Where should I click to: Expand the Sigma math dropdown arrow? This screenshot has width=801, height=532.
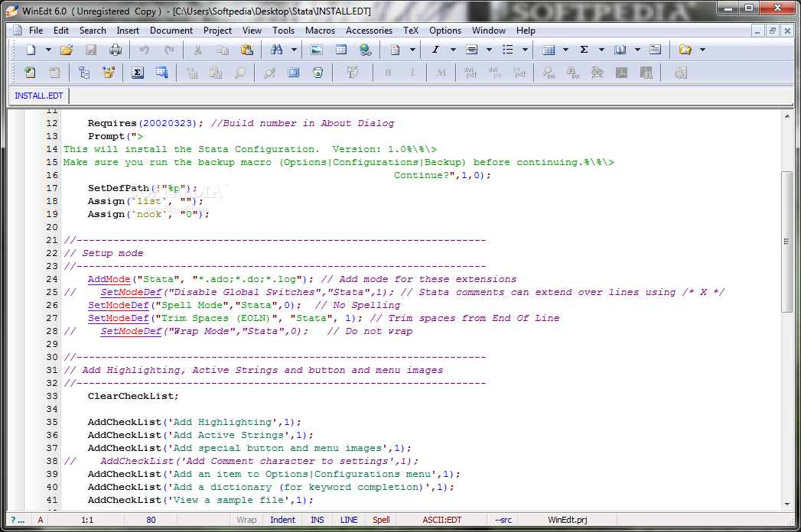[601, 50]
